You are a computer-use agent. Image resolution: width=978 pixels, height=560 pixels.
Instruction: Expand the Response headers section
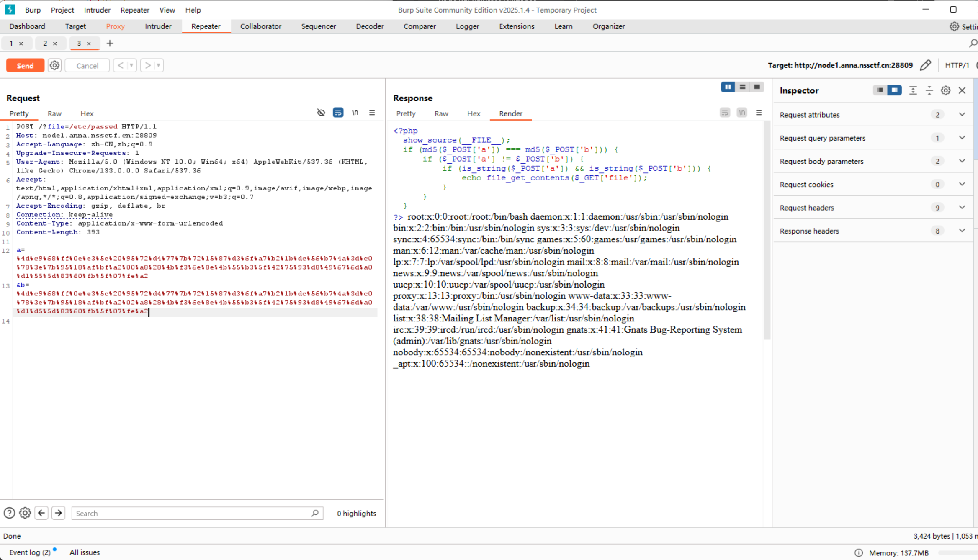(962, 231)
